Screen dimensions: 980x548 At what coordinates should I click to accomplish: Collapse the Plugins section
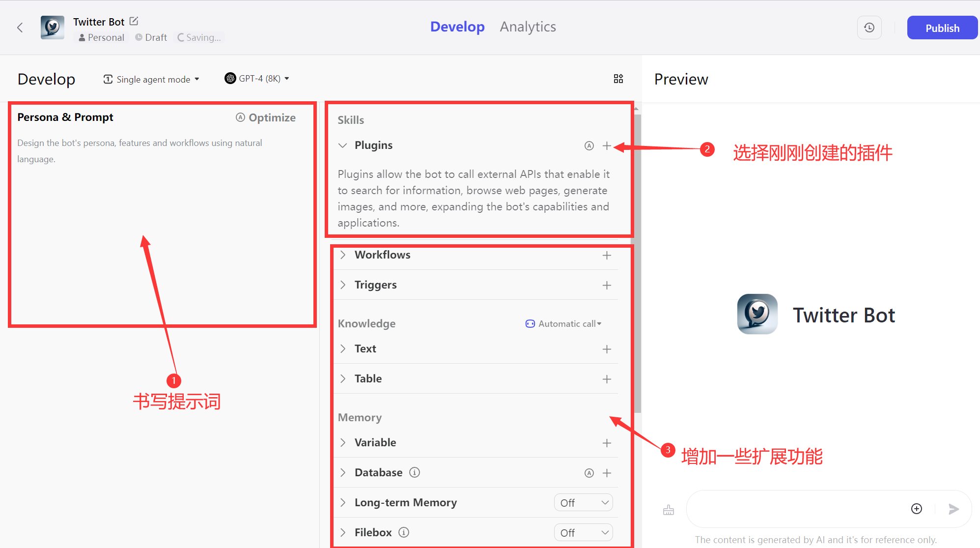pyautogui.click(x=343, y=145)
